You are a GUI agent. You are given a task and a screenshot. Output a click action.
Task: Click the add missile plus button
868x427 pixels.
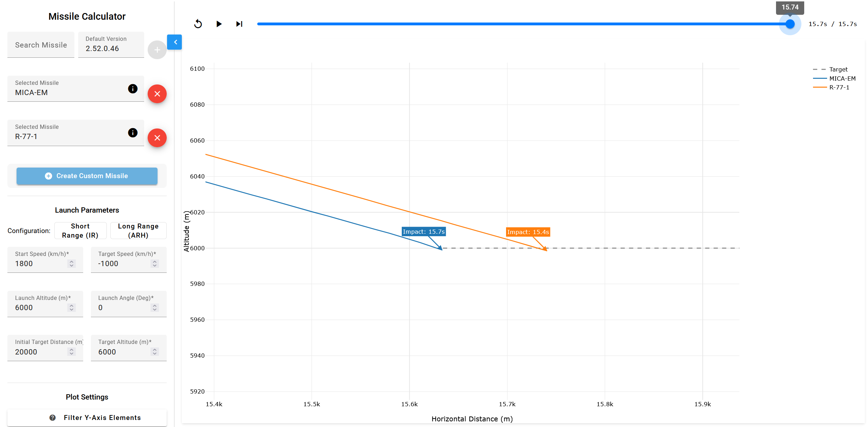coord(157,50)
